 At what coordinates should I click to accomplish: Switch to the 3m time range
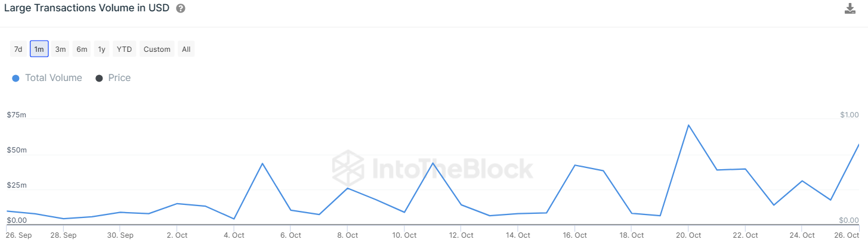60,49
